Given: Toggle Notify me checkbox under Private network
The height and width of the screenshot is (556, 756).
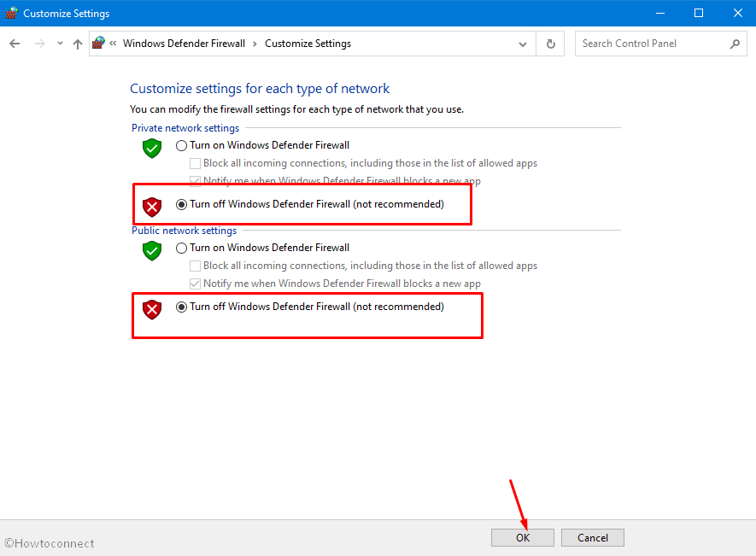Looking at the screenshot, I should point(195,181).
